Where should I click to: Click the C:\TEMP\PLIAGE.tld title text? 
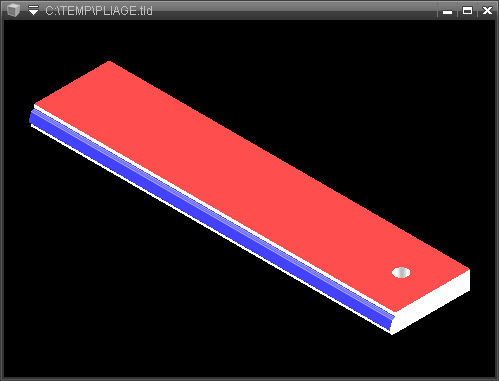(x=99, y=11)
